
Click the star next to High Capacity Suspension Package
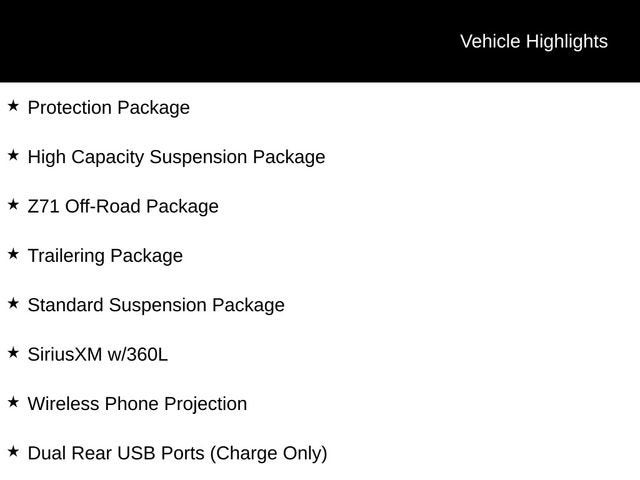(x=13, y=155)
